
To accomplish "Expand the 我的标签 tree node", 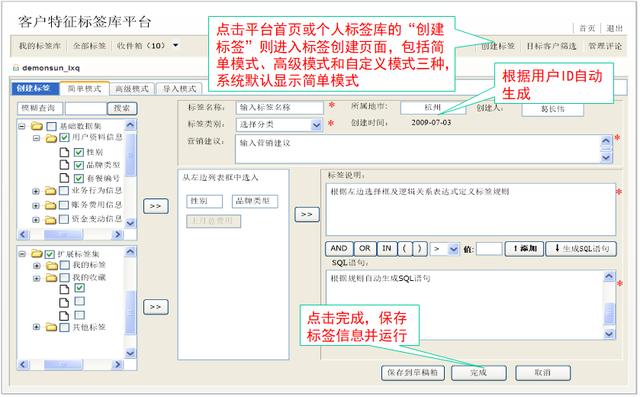I will (36, 266).
